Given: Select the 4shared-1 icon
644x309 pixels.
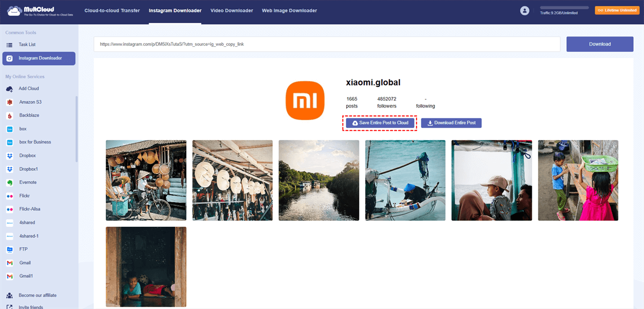Looking at the screenshot, I should pos(9,236).
